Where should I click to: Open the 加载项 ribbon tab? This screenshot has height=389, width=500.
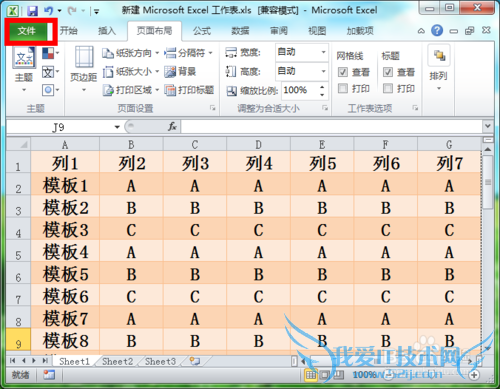pyautogui.click(x=360, y=31)
